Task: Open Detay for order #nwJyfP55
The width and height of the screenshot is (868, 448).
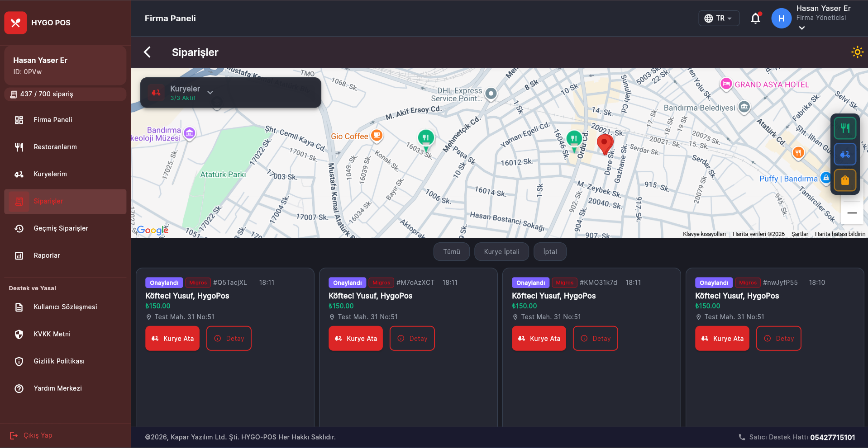Action: [778, 338]
